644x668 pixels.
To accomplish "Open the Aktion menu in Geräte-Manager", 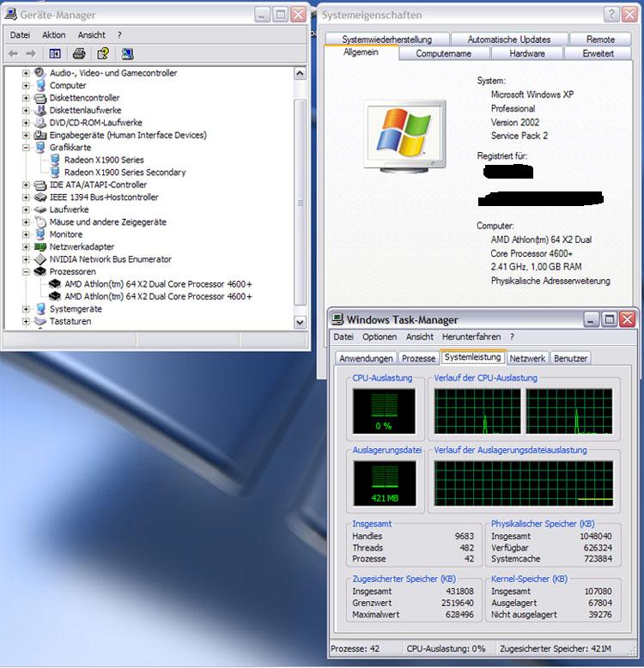I will pyautogui.click(x=53, y=35).
